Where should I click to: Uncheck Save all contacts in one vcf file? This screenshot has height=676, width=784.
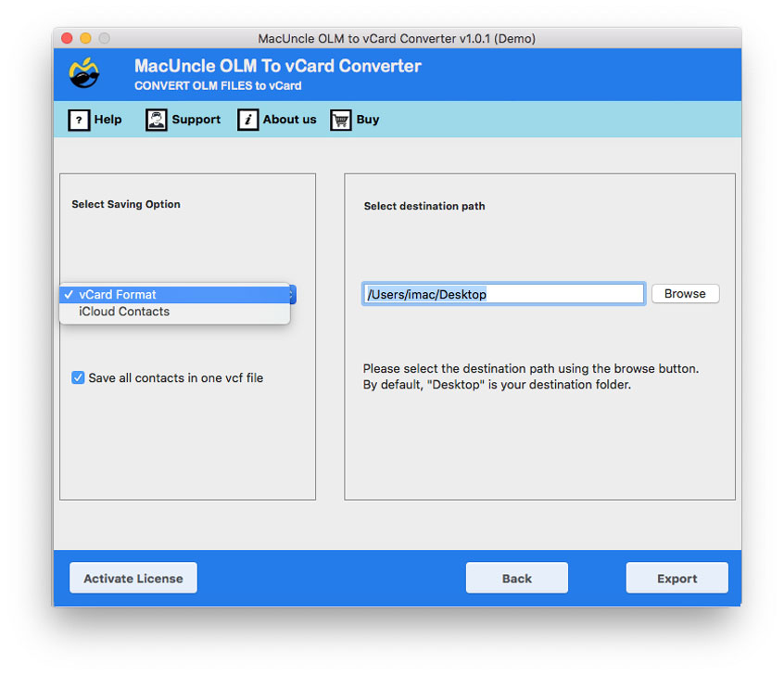[x=78, y=377]
